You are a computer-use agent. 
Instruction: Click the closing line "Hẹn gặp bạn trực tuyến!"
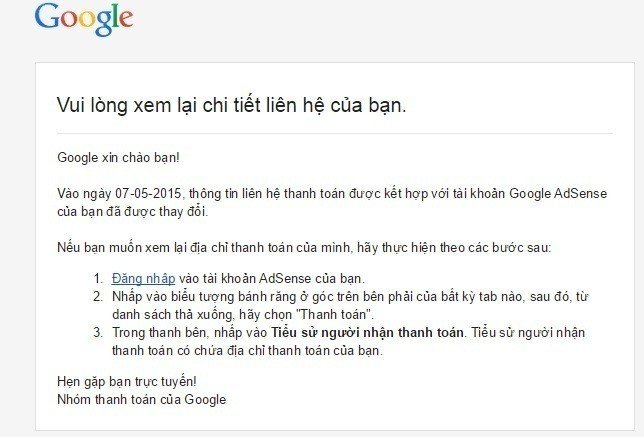(127, 382)
